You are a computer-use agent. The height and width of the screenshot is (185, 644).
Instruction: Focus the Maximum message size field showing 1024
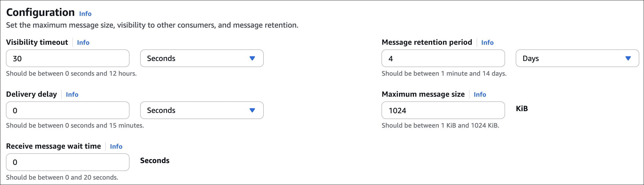[x=443, y=110]
